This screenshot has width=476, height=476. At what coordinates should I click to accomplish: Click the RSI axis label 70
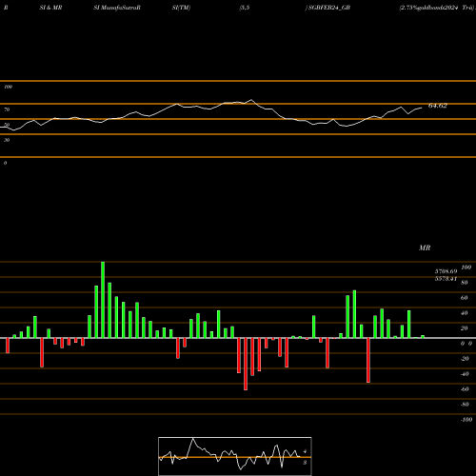(x=7, y=109)
